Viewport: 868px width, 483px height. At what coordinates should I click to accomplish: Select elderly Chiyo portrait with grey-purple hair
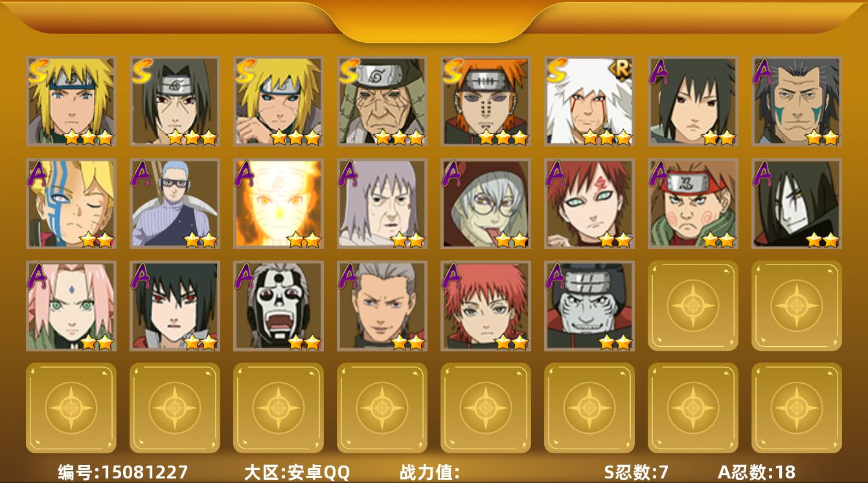[x=382, y=204]
